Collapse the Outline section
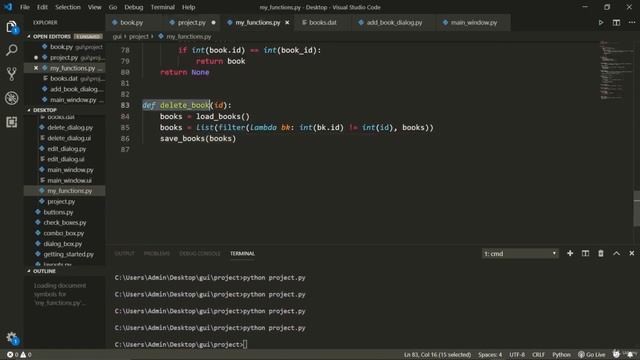This screenshot has width=640, height=360. (x=44, y=271)
